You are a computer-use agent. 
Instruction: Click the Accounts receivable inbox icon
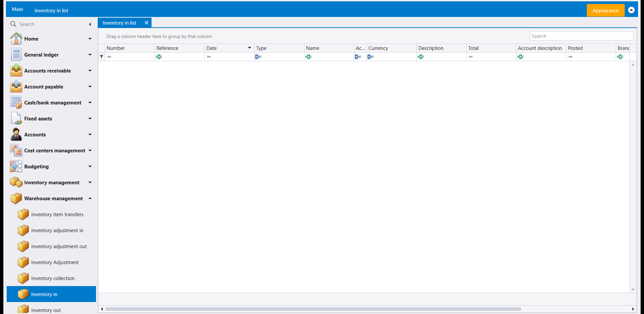[16, 71]
